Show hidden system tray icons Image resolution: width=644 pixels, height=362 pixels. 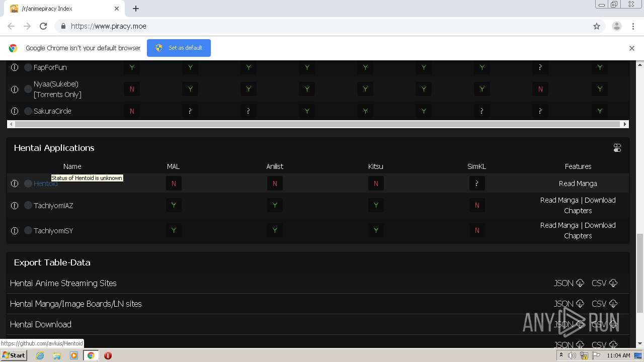point(561,355)
